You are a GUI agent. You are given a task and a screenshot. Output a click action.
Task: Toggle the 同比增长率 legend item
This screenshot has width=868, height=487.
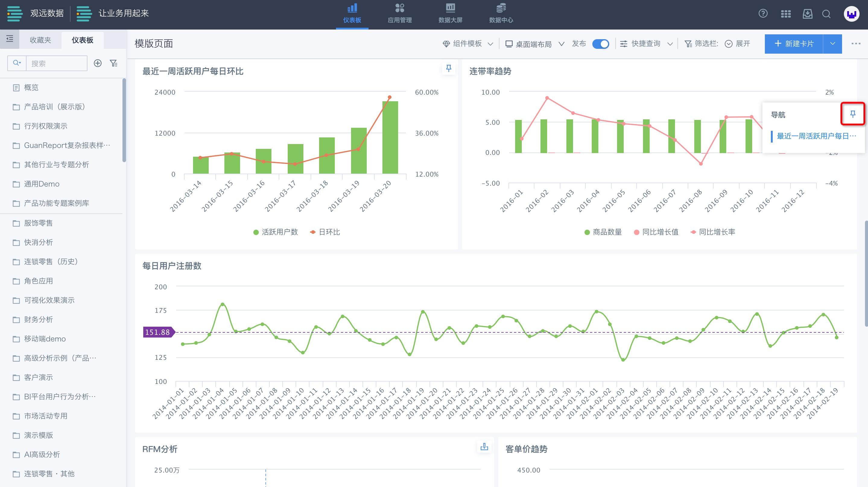pyautogui.click(x=713, y=232)
